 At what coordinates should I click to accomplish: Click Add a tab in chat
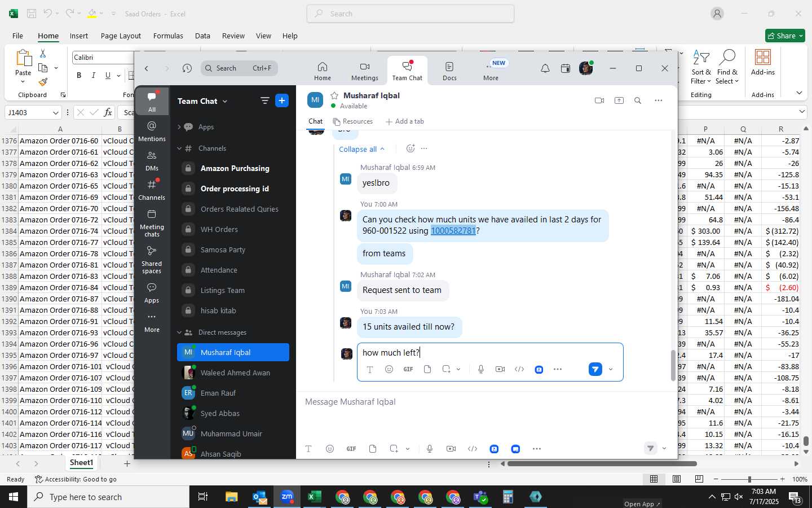[404, 121]
